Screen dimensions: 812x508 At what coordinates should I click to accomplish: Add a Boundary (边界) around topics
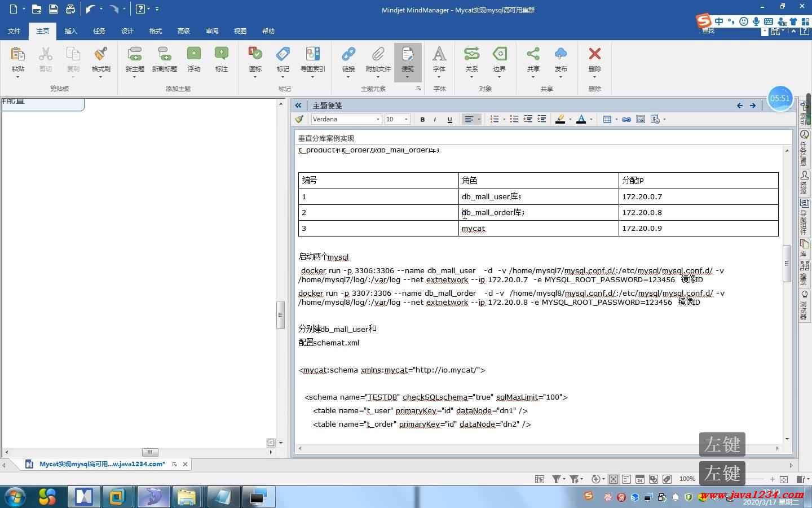pos(500,54)
